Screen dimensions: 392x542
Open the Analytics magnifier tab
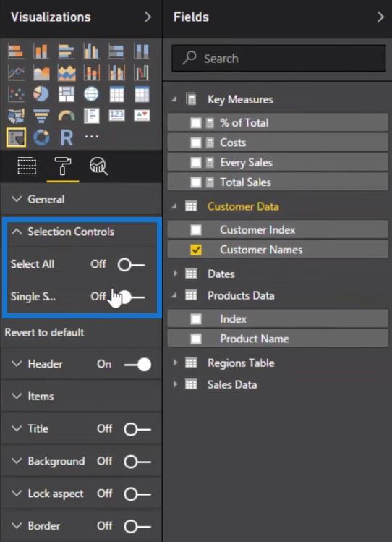98,166
